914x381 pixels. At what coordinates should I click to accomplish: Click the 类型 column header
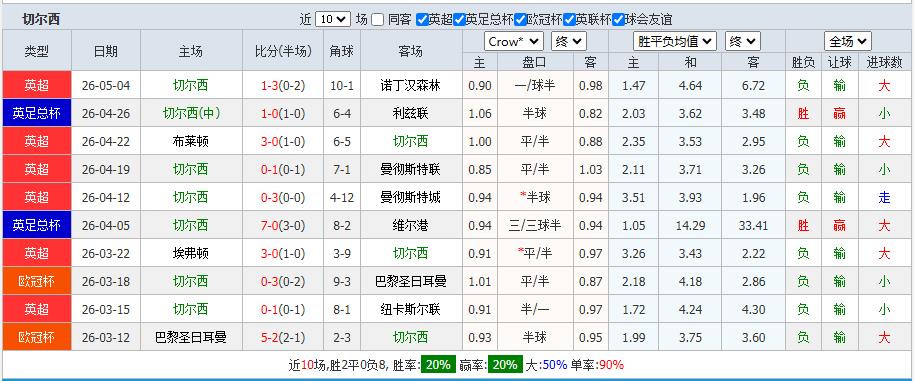coord(37,51)
